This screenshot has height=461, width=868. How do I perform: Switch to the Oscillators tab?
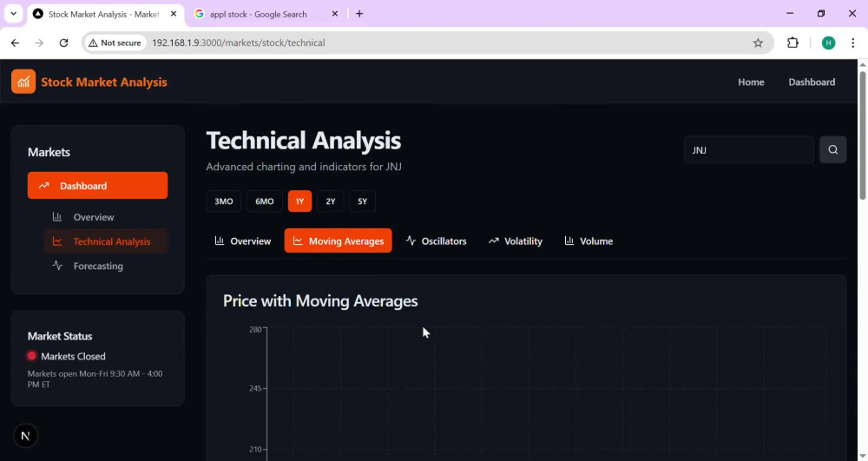pos(437,240)
